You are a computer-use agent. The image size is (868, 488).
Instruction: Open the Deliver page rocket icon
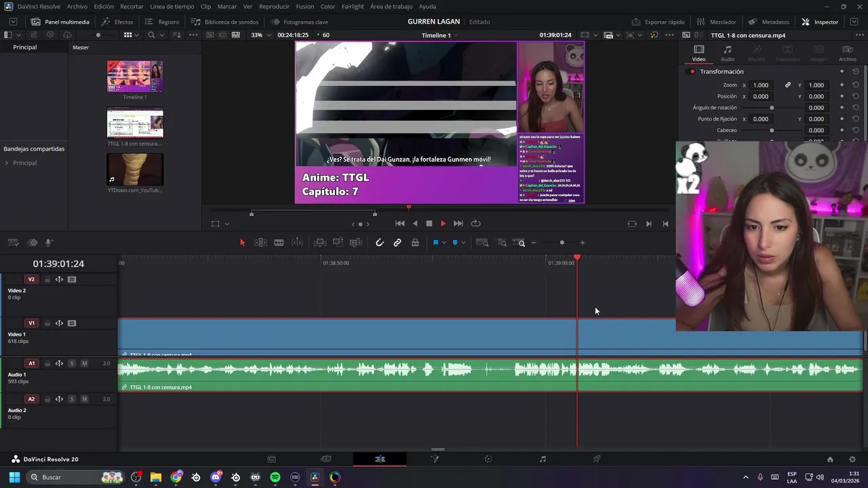597,459
